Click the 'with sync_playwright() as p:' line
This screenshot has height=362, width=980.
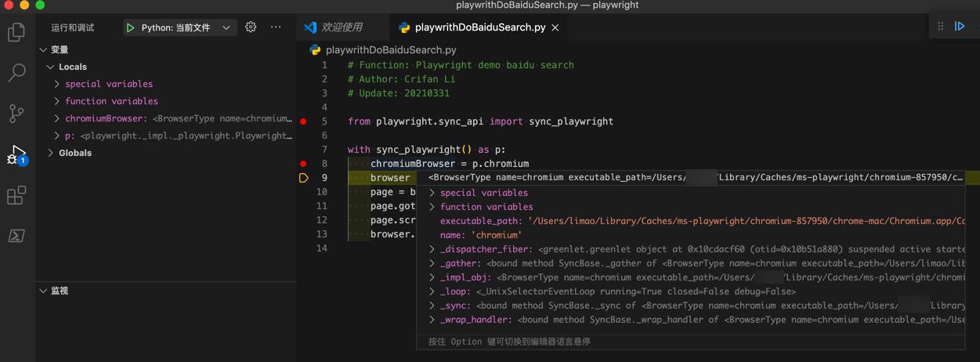coord(427,150)
